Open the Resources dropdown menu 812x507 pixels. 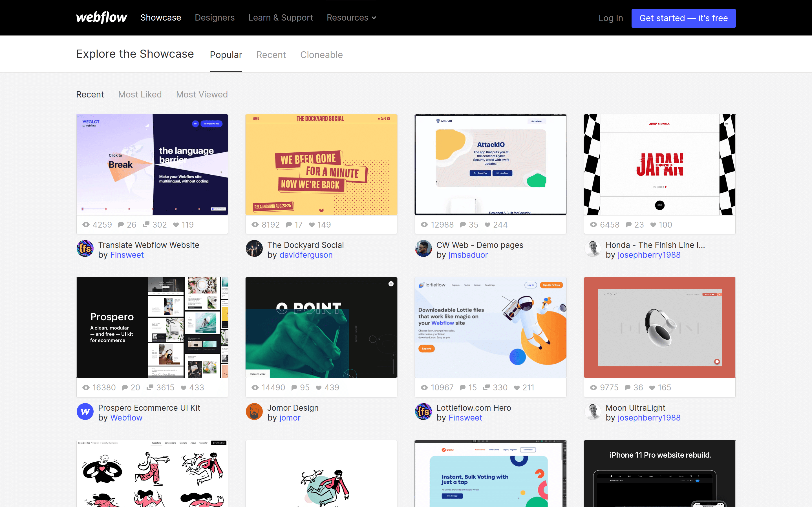pos(351,17)
